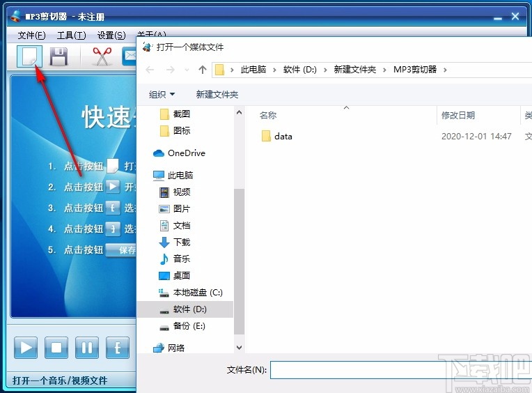
Task: Go back with the dialog's back arrow
Action: coord(150,70)
